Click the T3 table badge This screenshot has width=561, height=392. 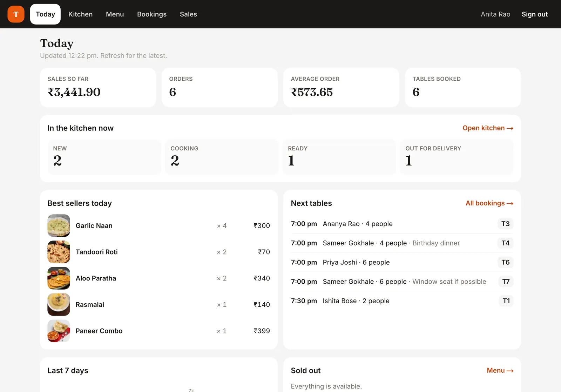(x=505, y=224)
